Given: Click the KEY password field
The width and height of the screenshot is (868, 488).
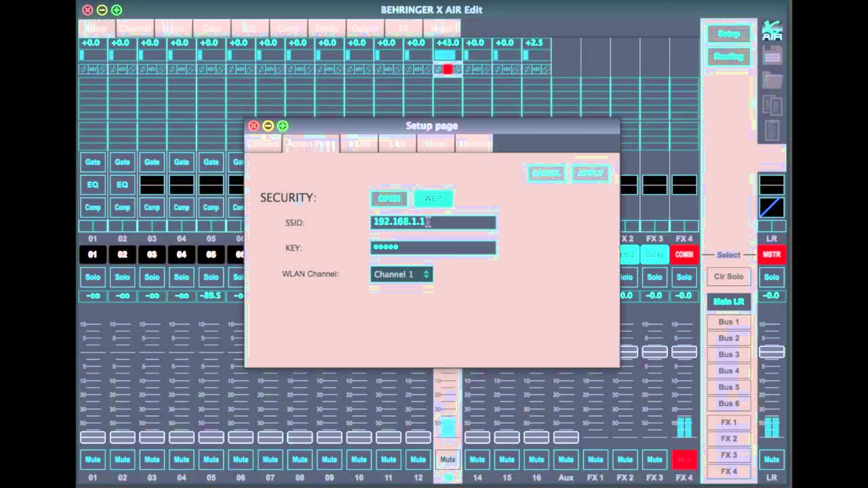Looking at the screenshot, I should click(433, 247).
